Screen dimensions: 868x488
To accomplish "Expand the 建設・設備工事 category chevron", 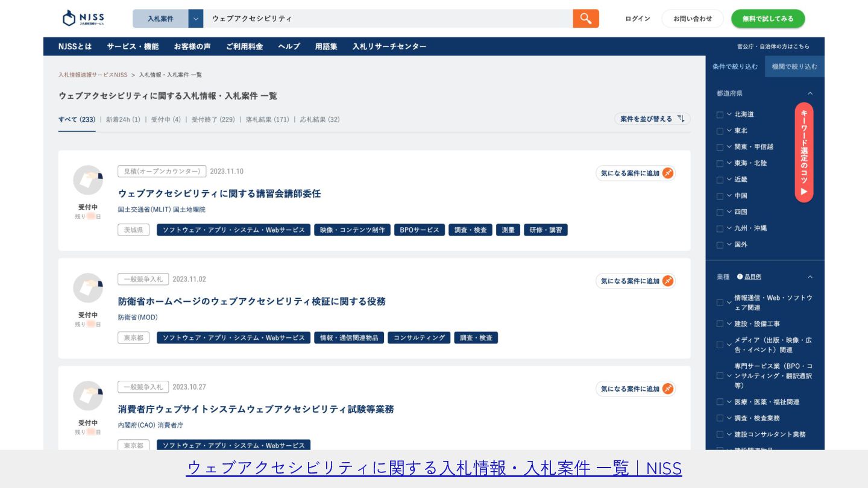I will tap(729, 324).
